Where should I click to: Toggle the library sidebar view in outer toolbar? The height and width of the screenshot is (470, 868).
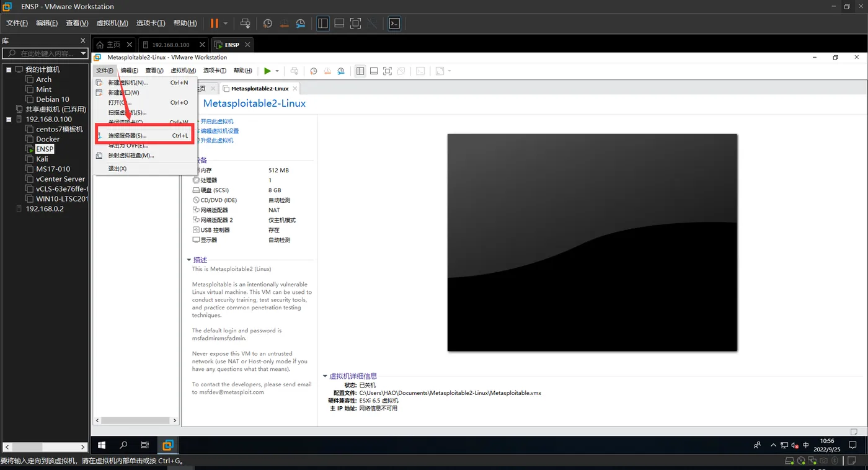click(x=323, y=24)
